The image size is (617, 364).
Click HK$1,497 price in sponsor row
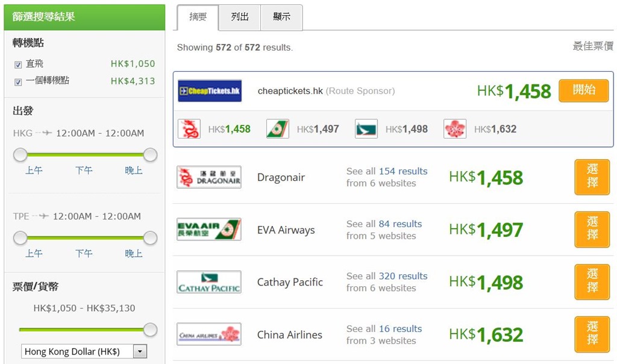(318, 129)
